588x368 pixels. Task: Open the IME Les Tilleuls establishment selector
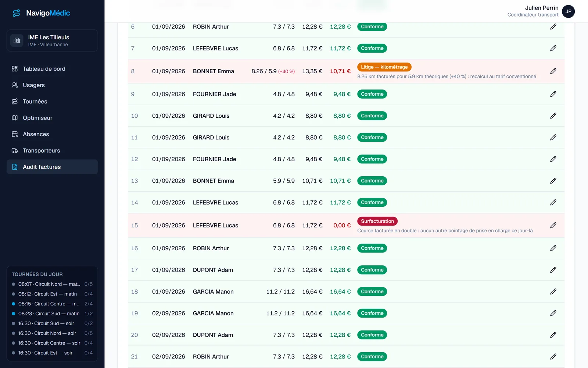pyautogui.click(x=52, y=40)
